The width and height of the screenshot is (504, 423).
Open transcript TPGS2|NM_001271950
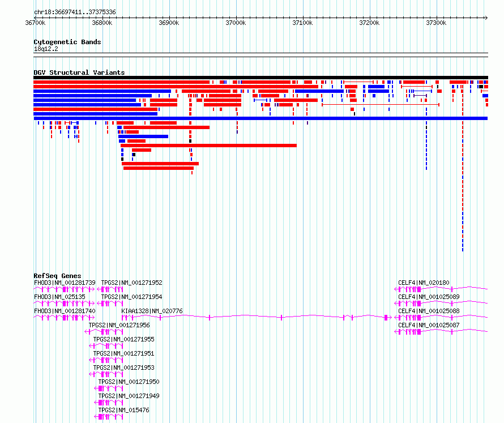click(129, 382)
